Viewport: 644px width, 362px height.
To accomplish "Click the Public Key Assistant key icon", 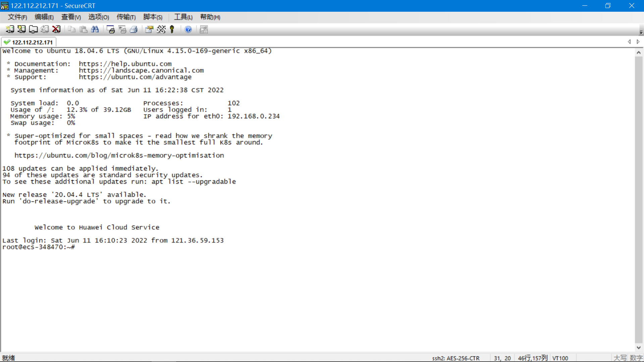I will (172, 29).
